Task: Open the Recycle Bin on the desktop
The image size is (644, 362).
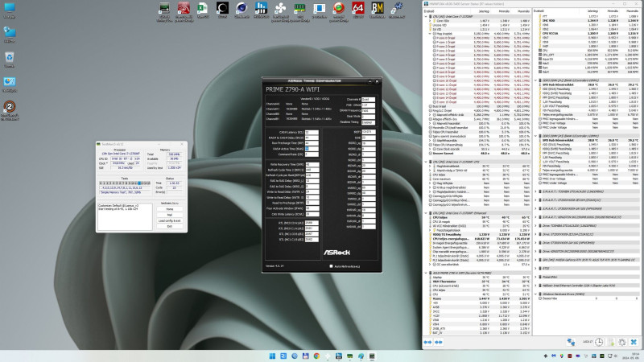Action: tap(10, 57)
